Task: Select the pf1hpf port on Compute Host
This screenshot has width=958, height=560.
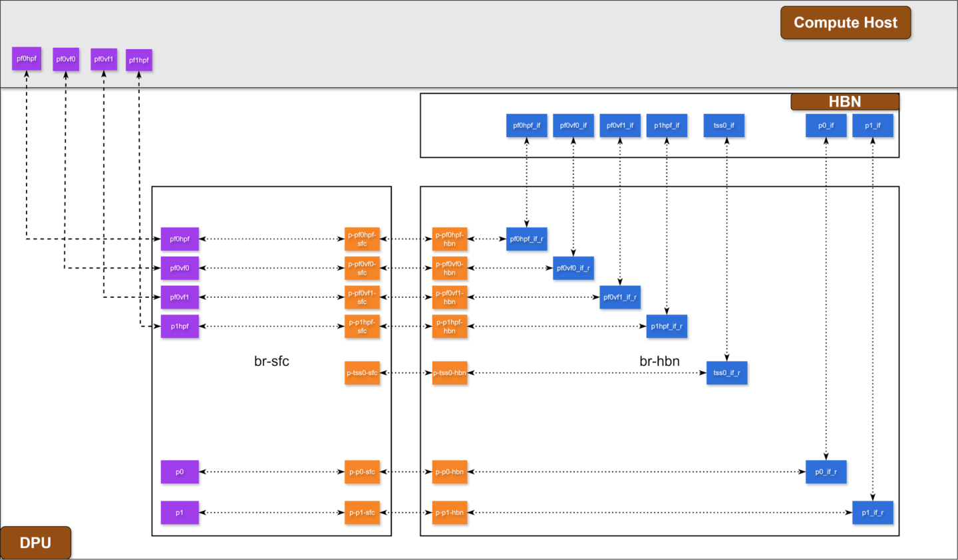Action: tap(138, 59)
